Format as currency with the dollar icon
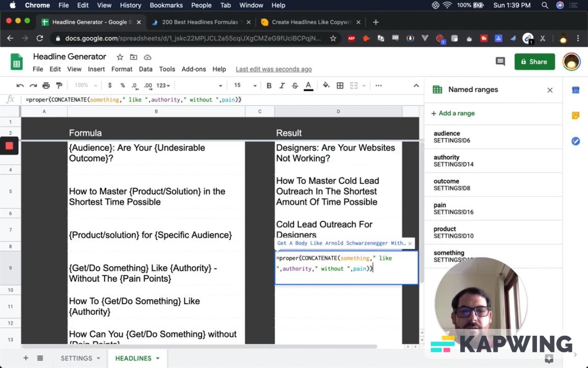Image resolution: width=588 pixels, height=368 pixels. click(110, 86)
